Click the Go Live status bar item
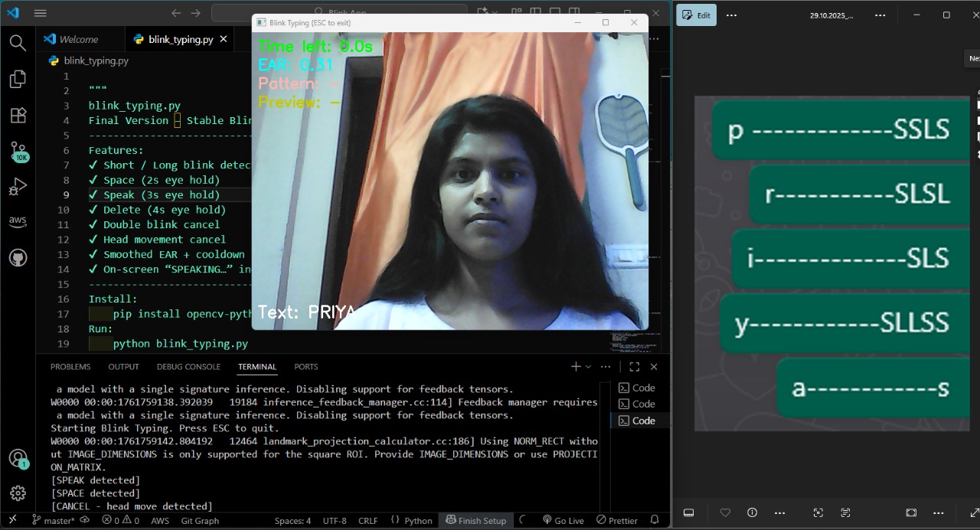This screenshot has height=530, width=980. coord(563,520)
